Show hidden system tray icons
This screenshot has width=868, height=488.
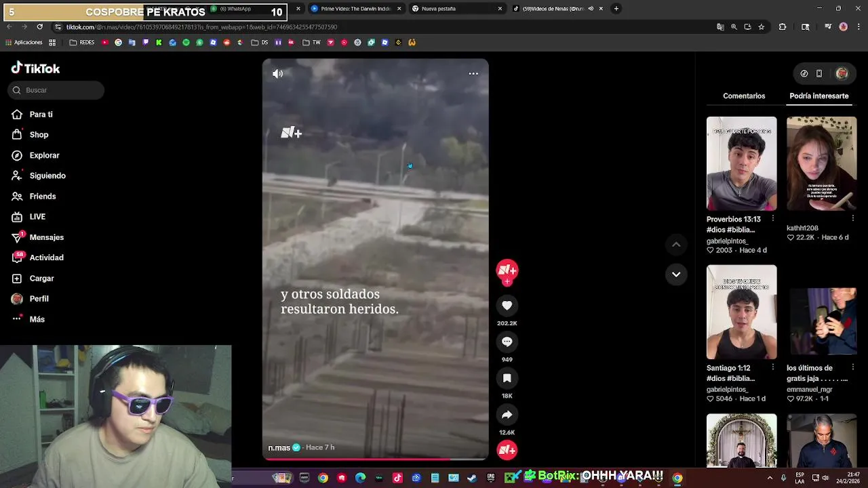click(x=770, y=478)
